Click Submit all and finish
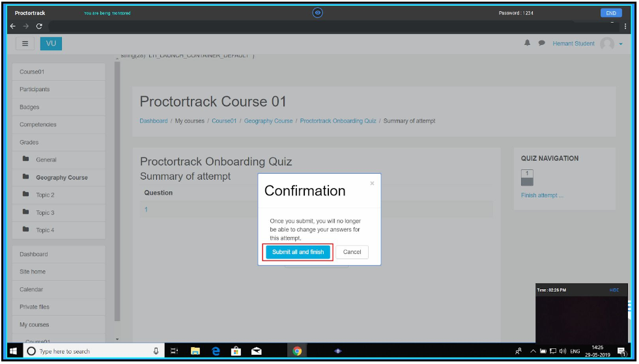 pyautogui.click(x=298, y=252)
